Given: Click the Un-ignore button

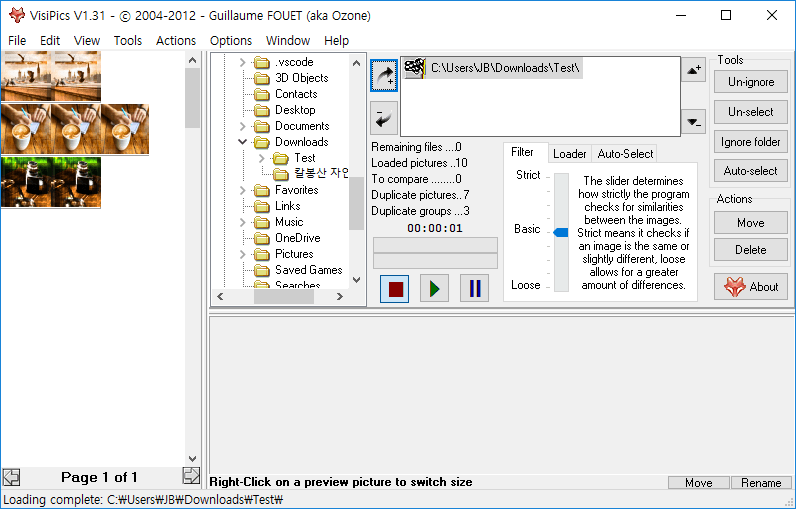Looking at the screenshot, I should pyautogui.click(x=751, y=82).
